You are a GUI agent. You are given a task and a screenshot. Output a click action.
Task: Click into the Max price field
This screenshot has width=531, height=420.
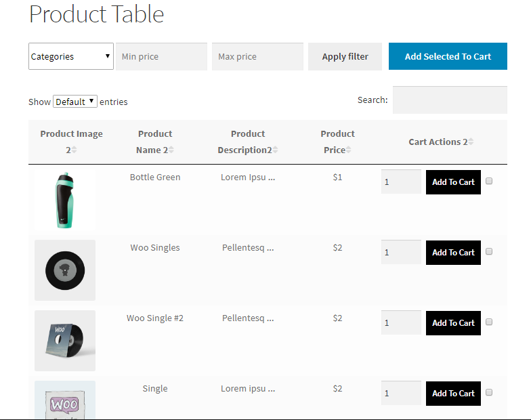[257, 56]
